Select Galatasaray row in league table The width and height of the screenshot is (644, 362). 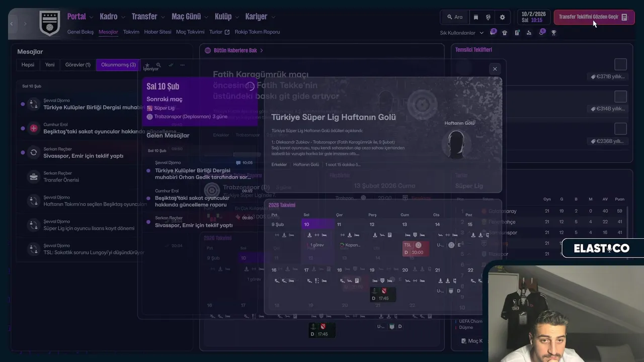click(542, 211)
